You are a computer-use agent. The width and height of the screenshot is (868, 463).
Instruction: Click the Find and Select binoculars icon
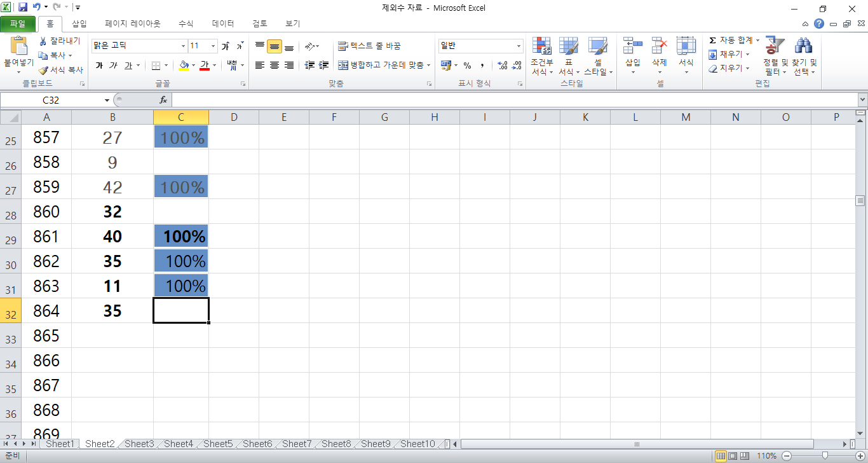pyautogui.click(x=804, y=46)
